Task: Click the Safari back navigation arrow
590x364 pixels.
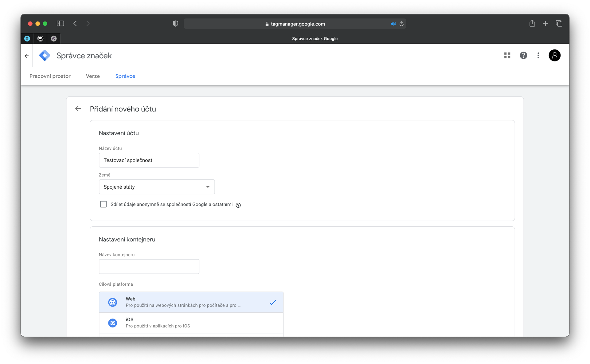Action: [x=75, y=23]
